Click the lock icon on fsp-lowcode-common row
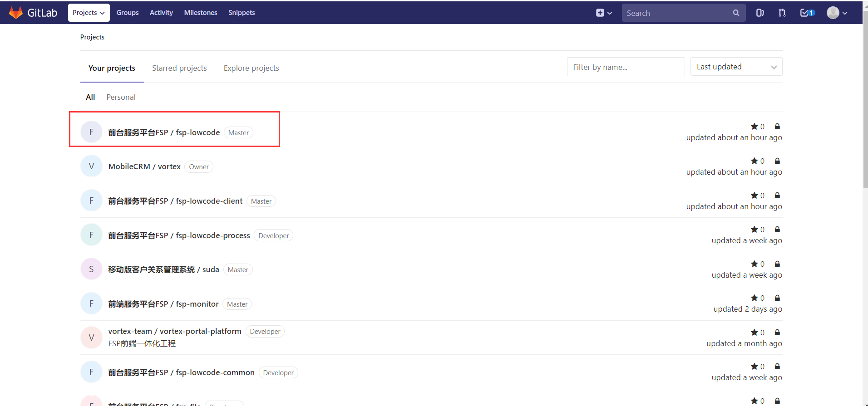This screenshot has width=868, height=406. [x=777, y=367]
